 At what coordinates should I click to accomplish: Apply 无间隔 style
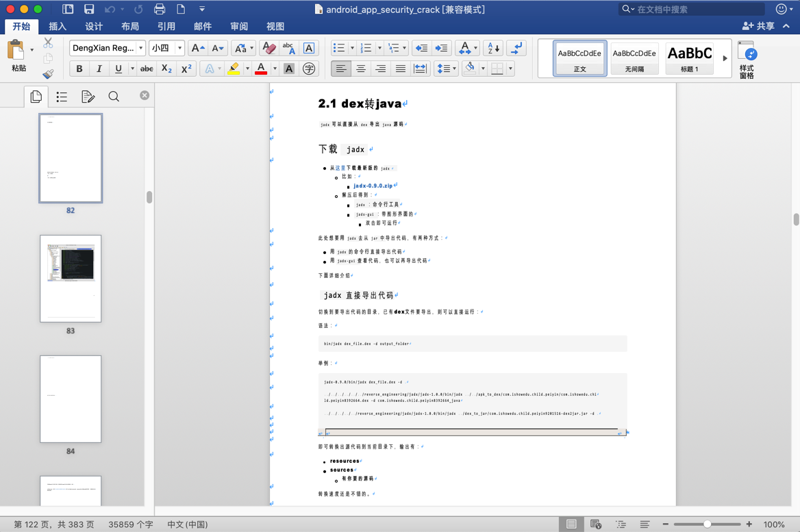pos(634,59)
